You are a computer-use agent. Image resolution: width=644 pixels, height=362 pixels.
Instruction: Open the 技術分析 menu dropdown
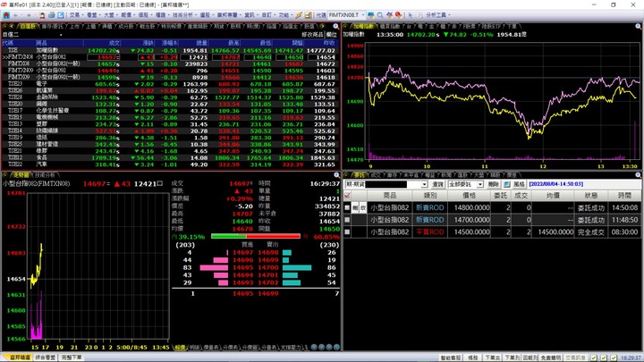[184, 15]
